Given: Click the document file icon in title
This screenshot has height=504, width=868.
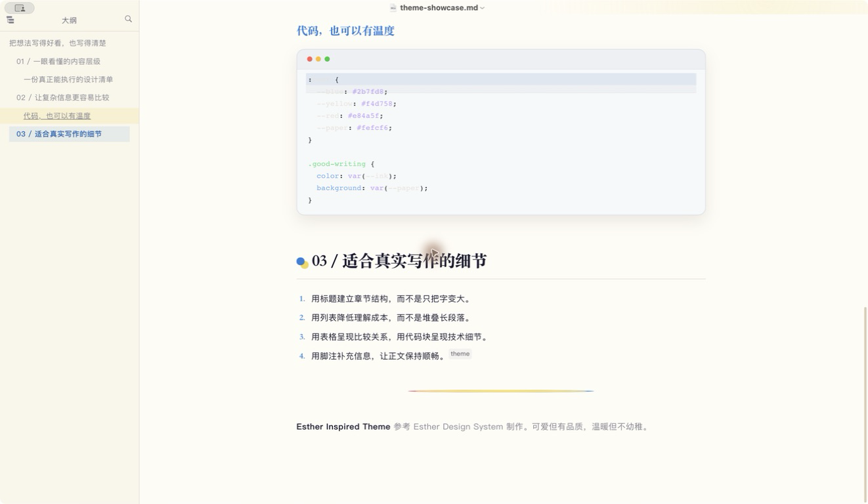Looking at the screenshot, I should [x=393, y=8].
